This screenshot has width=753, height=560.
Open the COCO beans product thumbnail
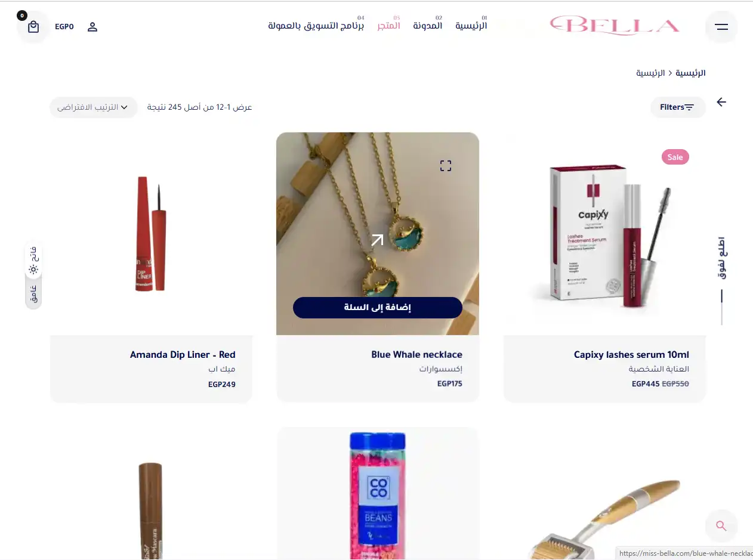click(x=378, y=494)
